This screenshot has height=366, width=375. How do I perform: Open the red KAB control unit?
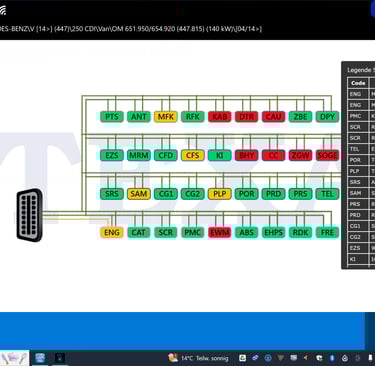(220, 117)
